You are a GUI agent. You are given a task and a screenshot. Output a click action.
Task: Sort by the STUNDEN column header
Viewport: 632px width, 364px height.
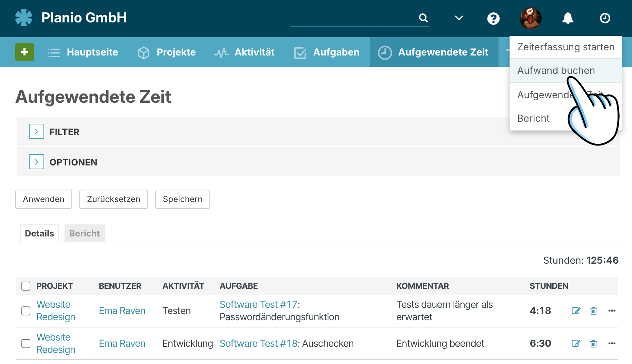pos(549,286)
